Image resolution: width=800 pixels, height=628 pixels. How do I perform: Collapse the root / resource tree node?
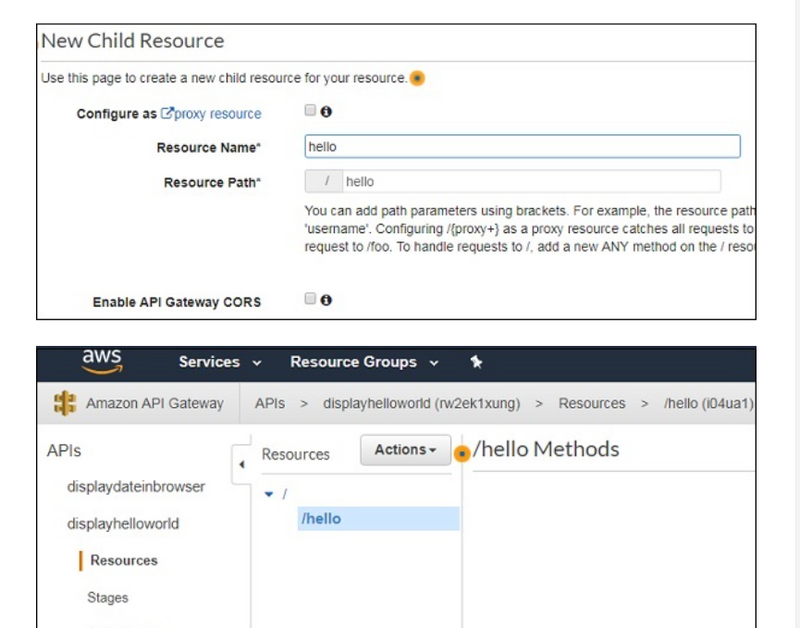[268, 494]
